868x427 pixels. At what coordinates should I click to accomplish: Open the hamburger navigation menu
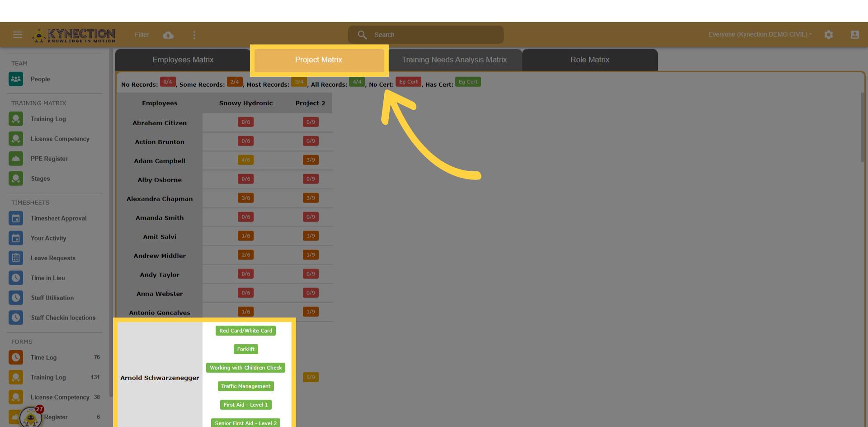coord(18,35)
